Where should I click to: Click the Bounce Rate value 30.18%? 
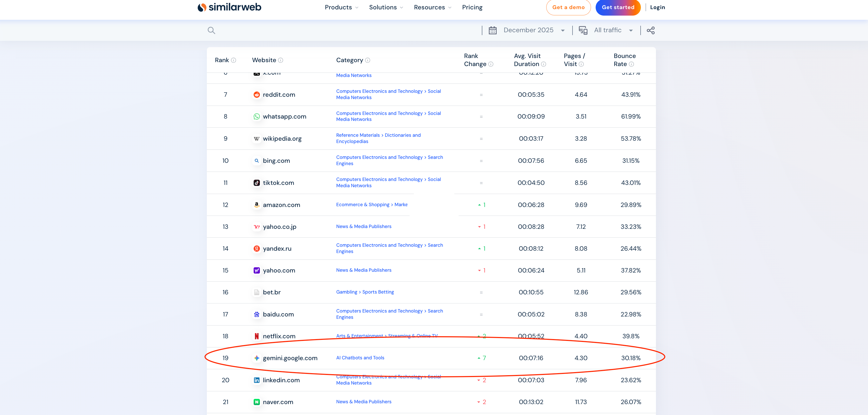631,358
